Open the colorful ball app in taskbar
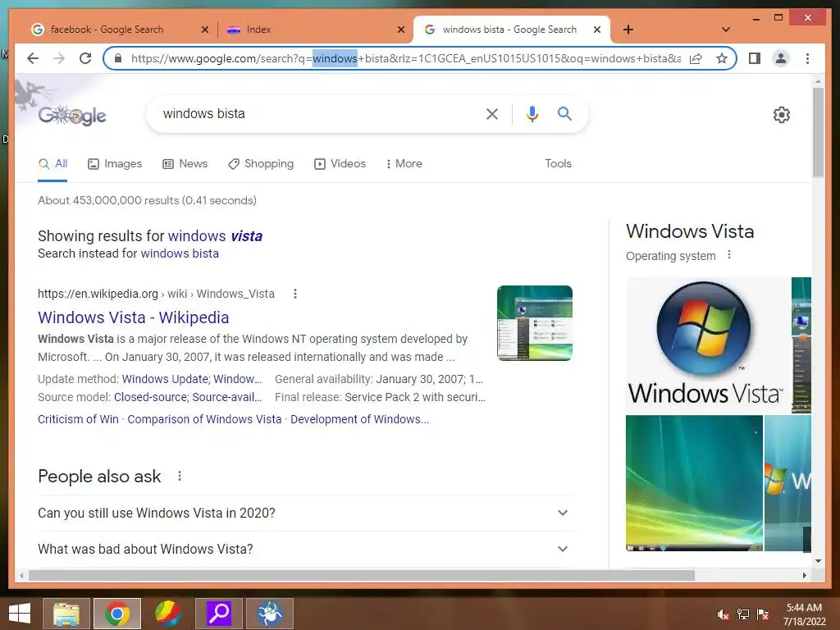Screen dimensions: 840x630 click(x=167, y=614)
